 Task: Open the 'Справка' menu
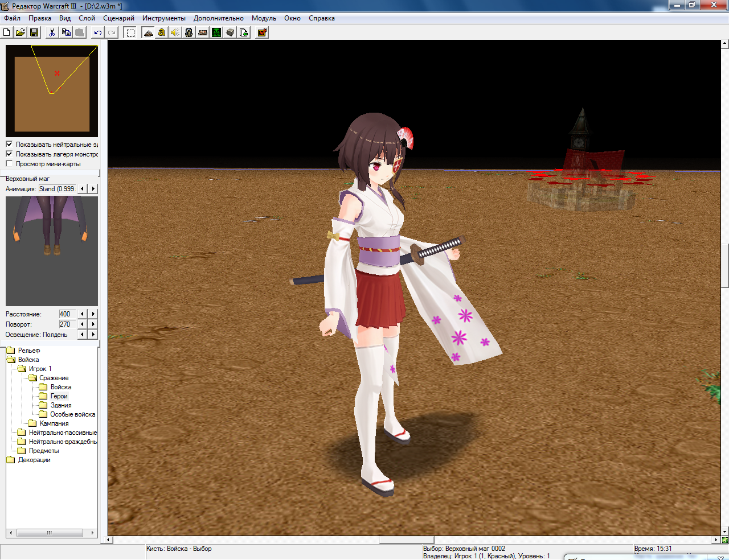322,18
